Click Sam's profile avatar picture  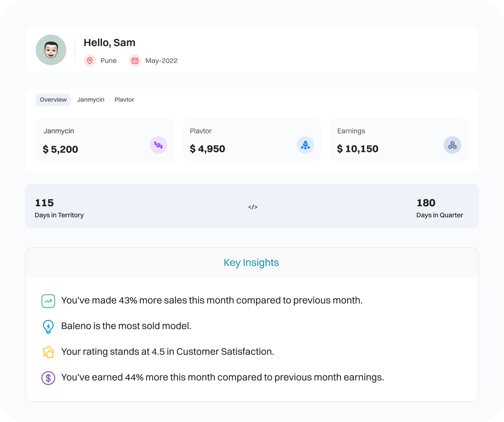tap(51, 50)
